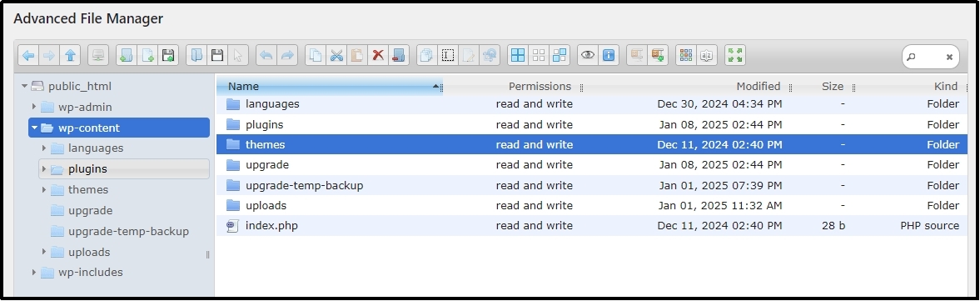Select wp-includes in the folder tree

90,272
